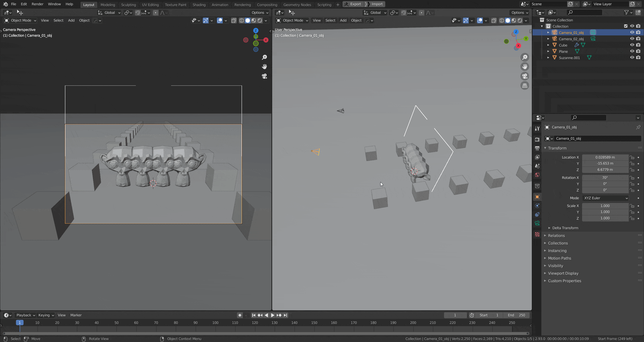Click the Export button
Image resolution: width=644 pixels, height=342 pixels.
click(353, 4)
